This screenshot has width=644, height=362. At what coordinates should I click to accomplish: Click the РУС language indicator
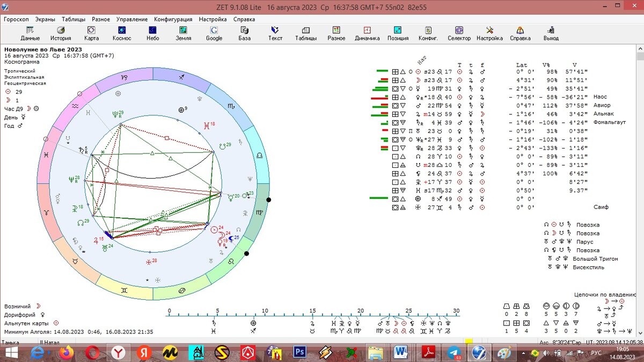596,353
